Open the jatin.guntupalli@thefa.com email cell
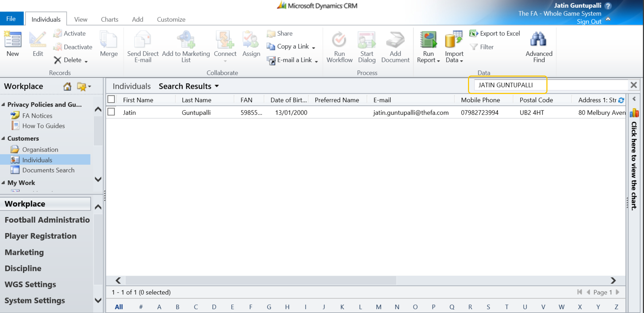 click(411, 113)
